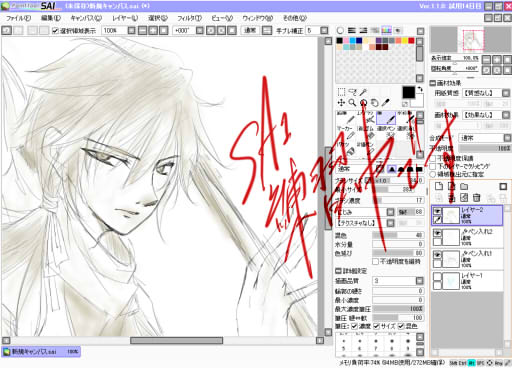Select the magic wand tool
512x368 pixels.
click(x=363, y=92)
